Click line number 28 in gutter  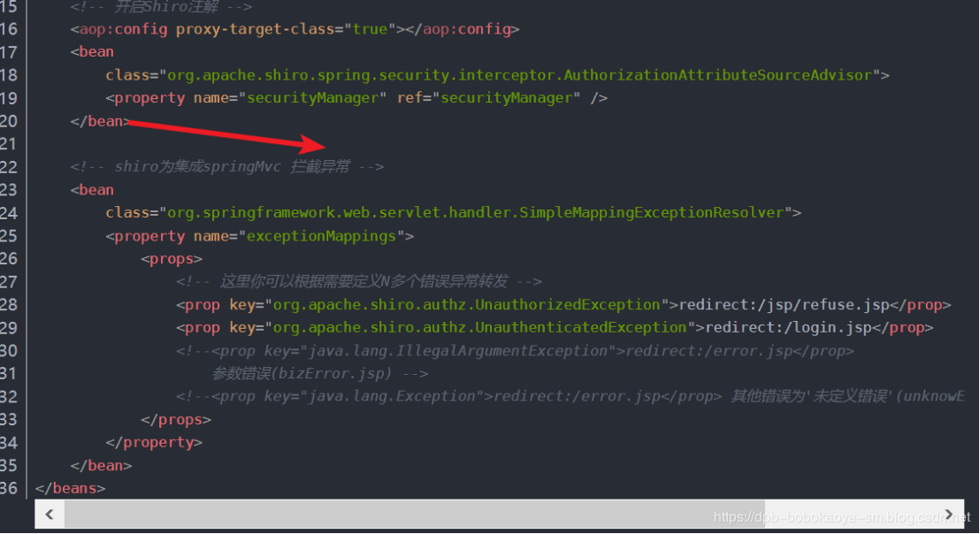tap(9, 305)
